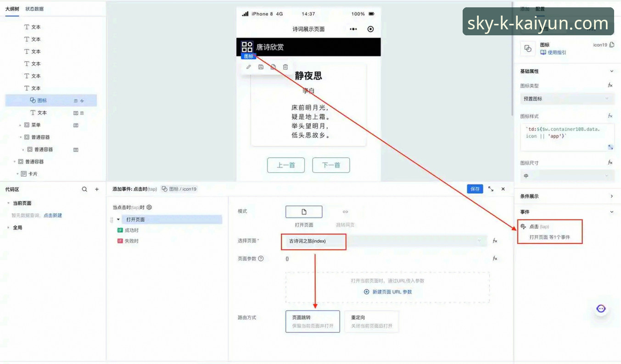Switch to the 大纲树 tab
Screen dimensions: 621x364
click(x=12, y=9)
